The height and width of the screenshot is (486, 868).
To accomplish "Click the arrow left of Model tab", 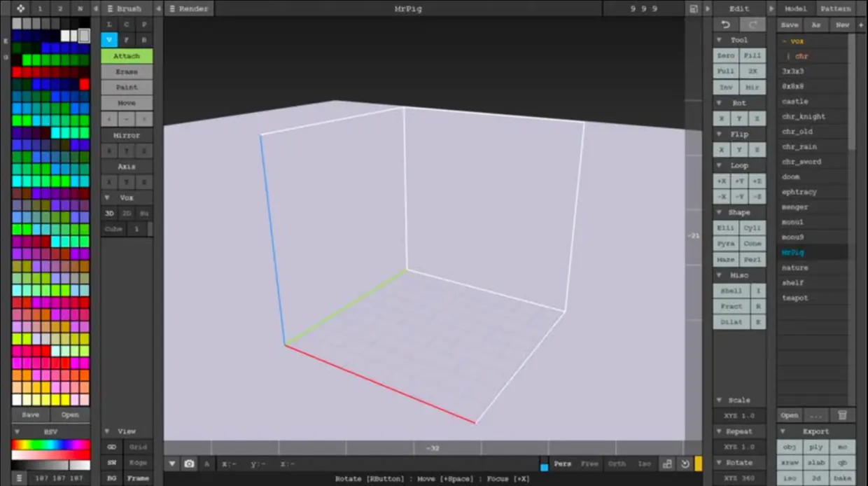I will (x=772, y=8).
